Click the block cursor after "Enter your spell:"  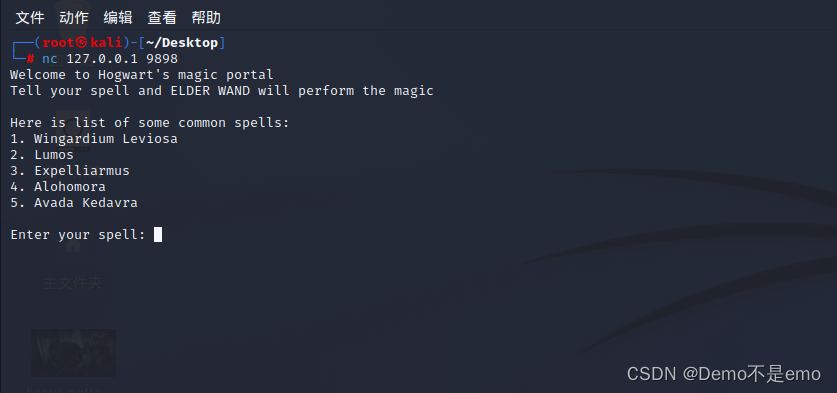pyautogui.click(x=158, y=234)
